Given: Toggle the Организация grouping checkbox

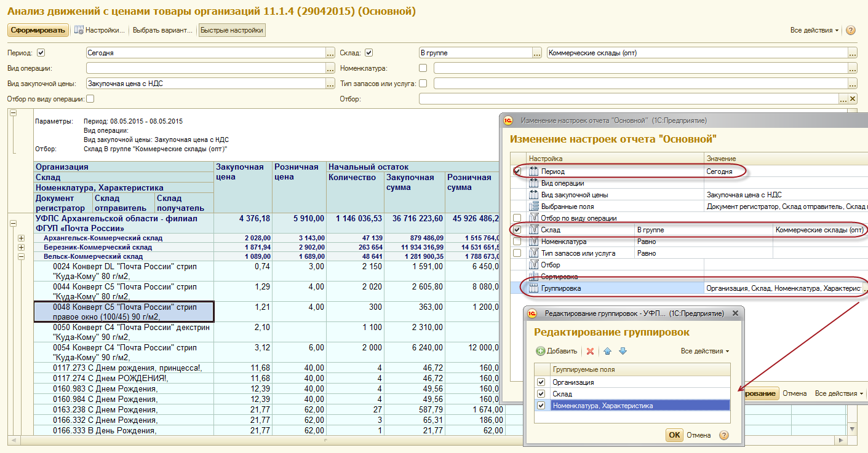Looking at the screenshot, I should point(541,382).
